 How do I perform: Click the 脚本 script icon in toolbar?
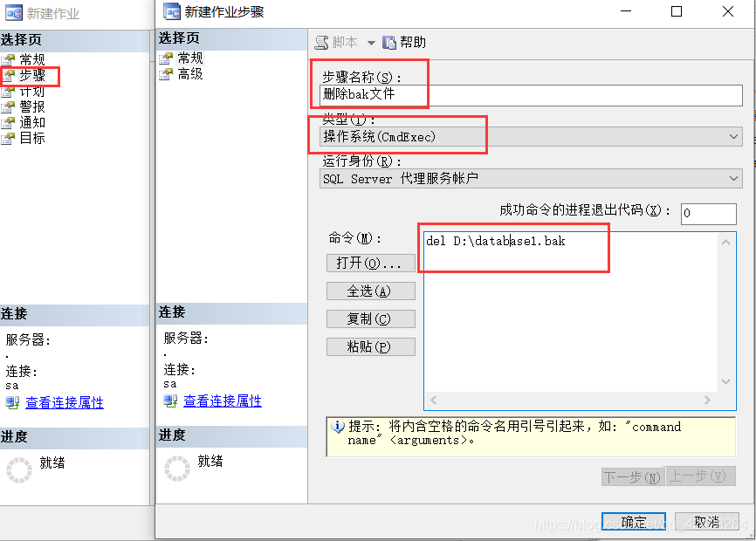[321, 43]
